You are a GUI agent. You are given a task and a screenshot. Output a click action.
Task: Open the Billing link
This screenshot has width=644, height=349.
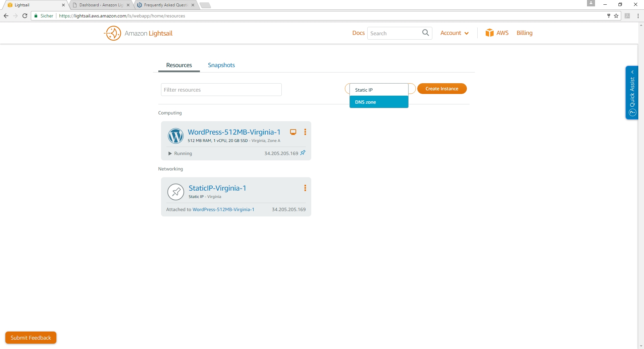pyautogui.click(x=525, y=33)
